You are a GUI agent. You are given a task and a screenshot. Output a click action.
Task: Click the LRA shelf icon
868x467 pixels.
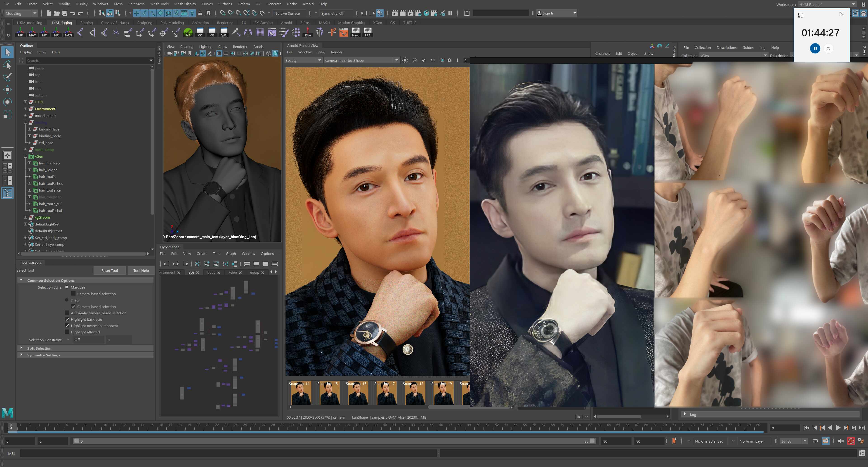368,32
